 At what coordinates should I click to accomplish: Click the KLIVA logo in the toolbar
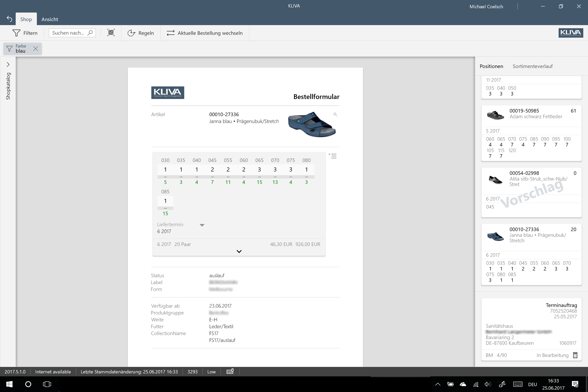tap(571, 33)
